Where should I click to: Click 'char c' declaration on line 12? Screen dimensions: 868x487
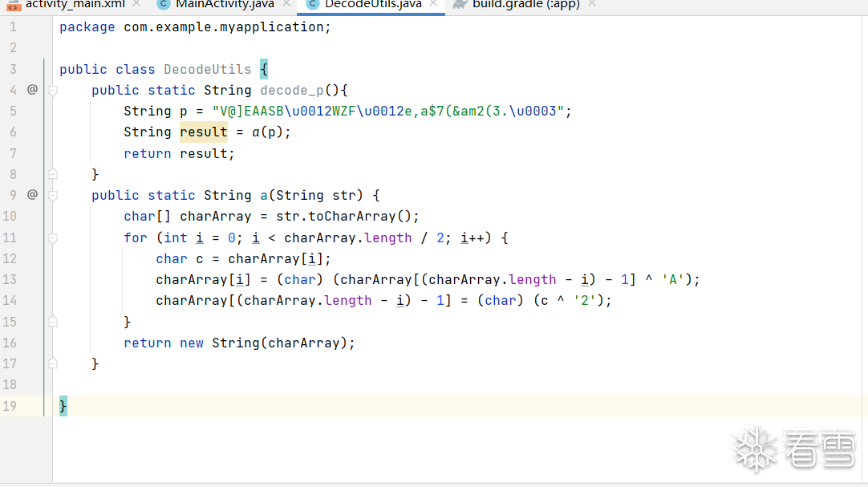(x=180, y=259)
